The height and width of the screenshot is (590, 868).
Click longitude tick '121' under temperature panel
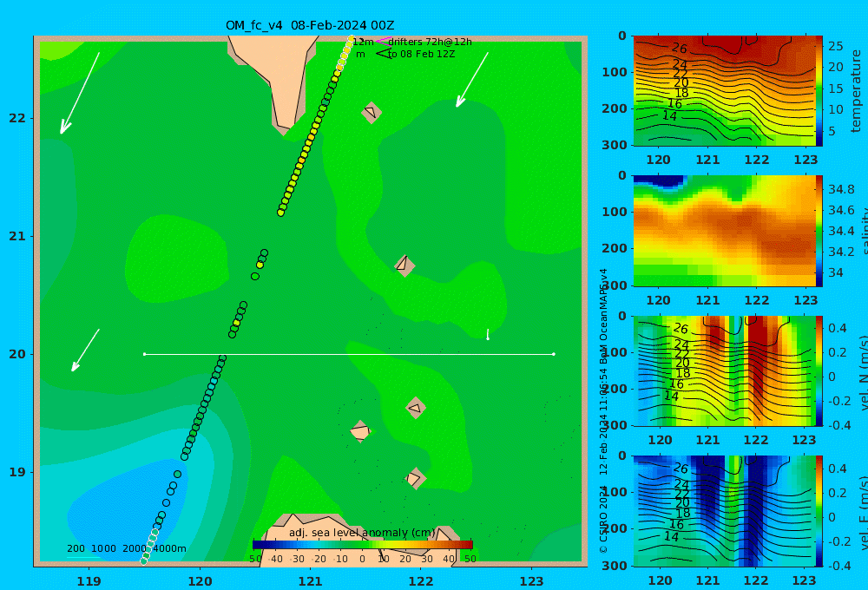[707, 160]
